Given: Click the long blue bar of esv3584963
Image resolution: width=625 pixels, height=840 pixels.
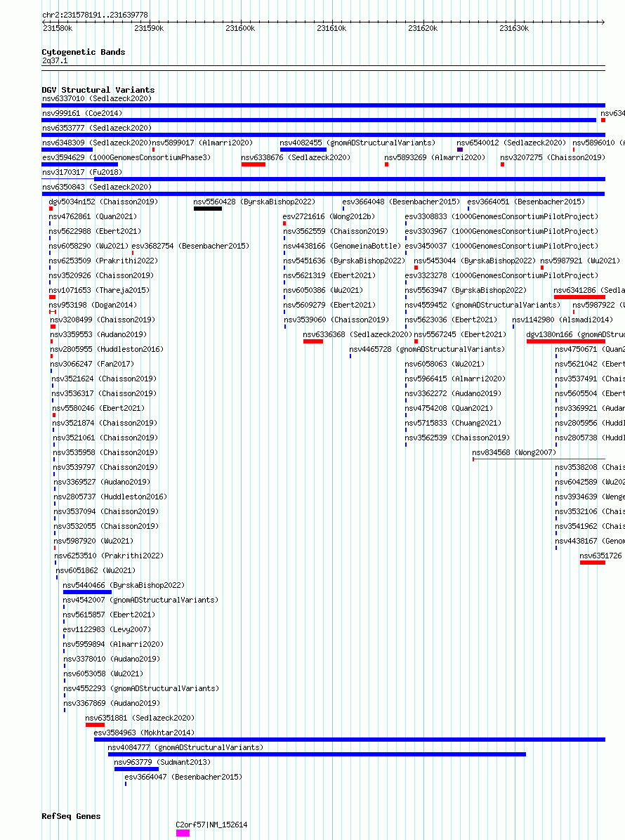Looking at the screenshot, I should (350, 740).
